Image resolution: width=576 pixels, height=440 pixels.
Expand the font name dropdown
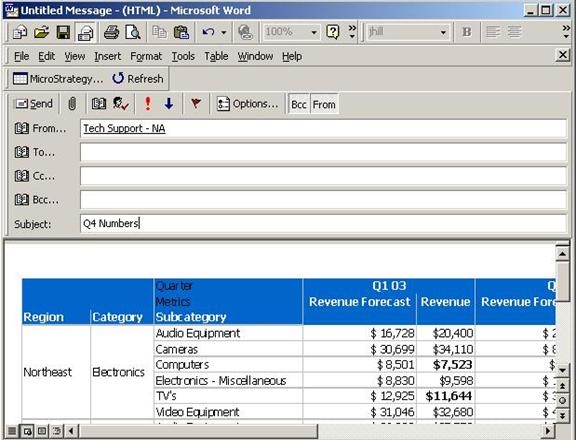click(x=443, y=33)
